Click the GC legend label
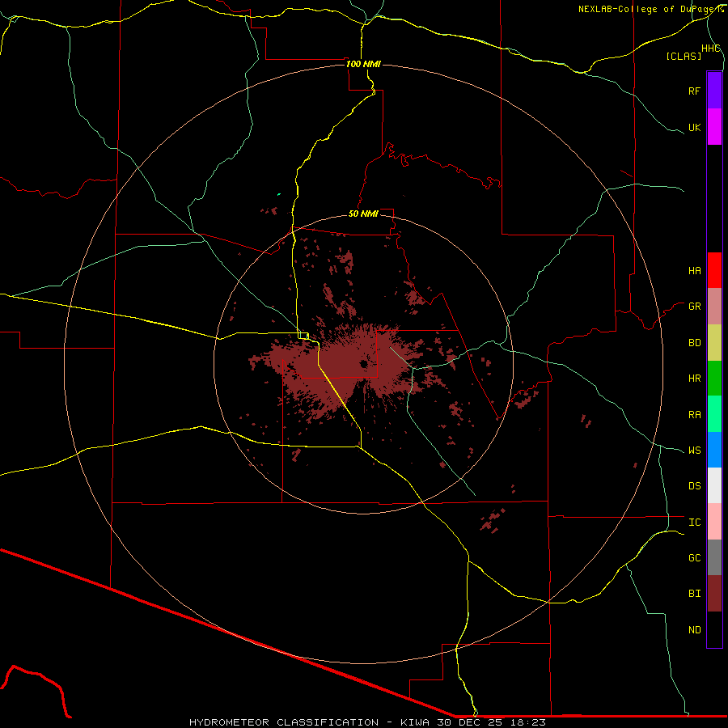 tap(694, 558)
